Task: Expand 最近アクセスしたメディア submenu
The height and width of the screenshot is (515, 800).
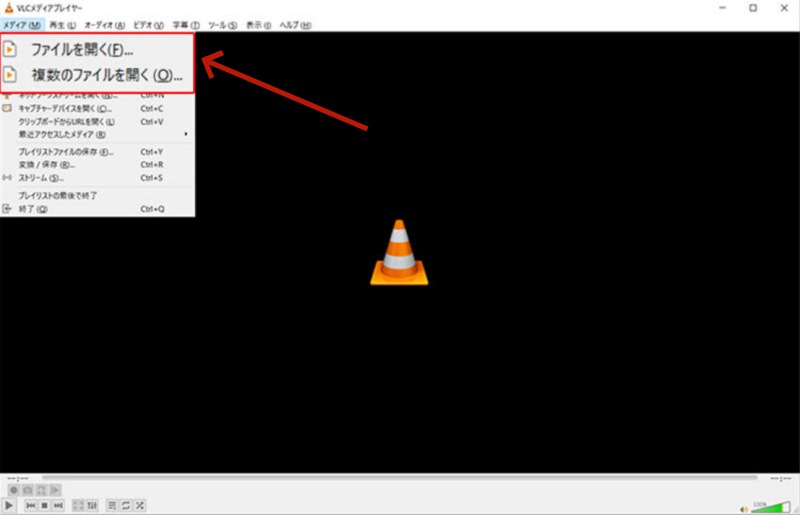Action: [x=97, y=134]
